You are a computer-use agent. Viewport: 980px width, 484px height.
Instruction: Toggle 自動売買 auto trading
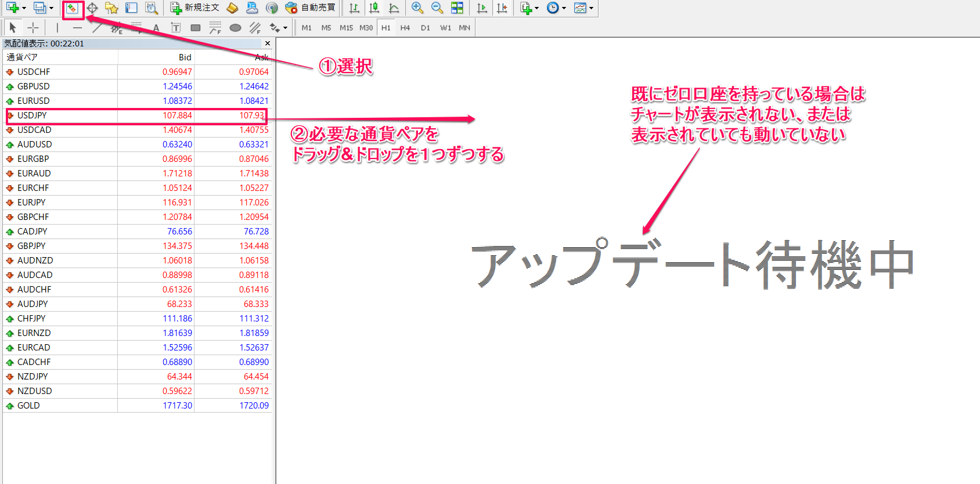pos(310,8)
